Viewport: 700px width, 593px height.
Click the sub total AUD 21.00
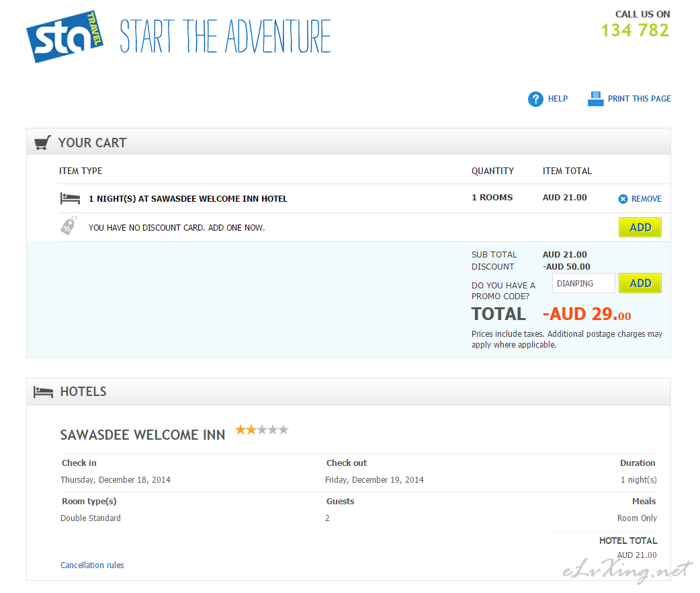pos(565,255)
